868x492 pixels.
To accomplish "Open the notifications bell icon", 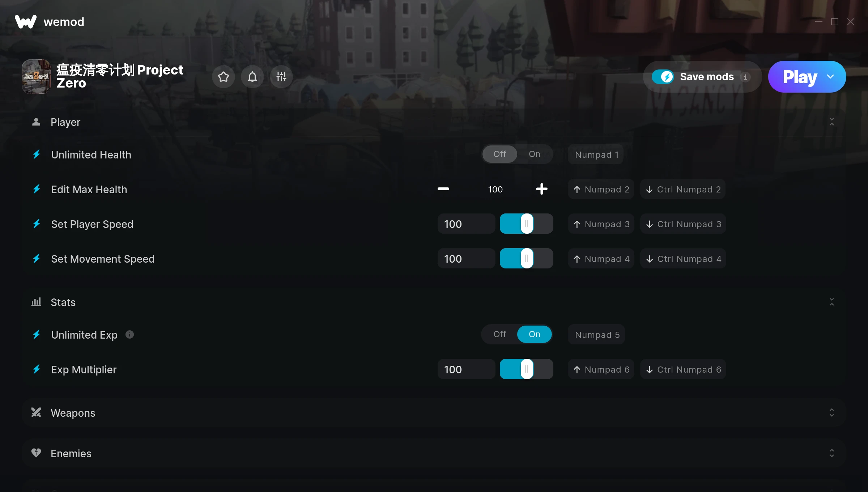I will tap(252, 77).
